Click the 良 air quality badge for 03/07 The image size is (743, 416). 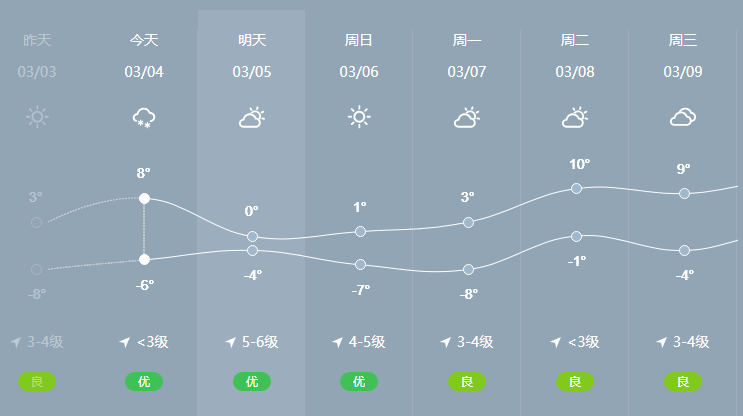click(467, 381)
